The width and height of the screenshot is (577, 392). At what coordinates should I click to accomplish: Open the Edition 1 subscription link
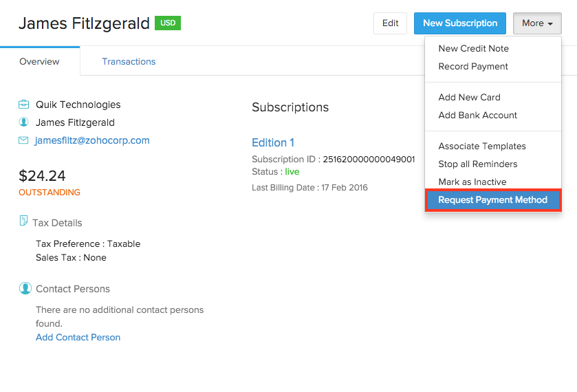[273, 142]
